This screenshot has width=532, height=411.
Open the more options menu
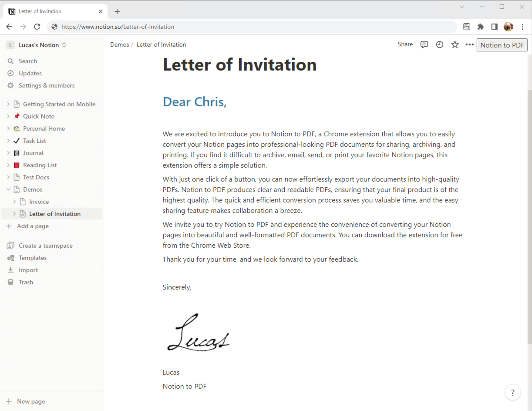pyautogui.click(x=469, y=44)
